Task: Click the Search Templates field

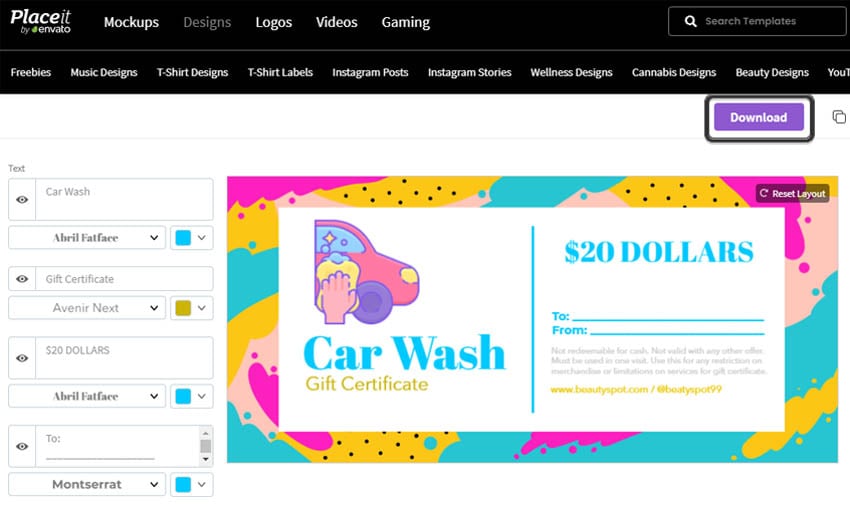Action: pyautogui.click(x=757, y=21)
